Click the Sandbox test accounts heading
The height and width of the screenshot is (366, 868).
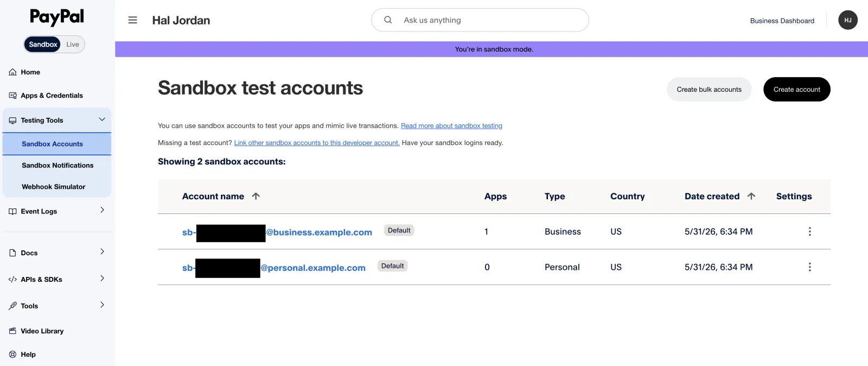tap(260, 88)
